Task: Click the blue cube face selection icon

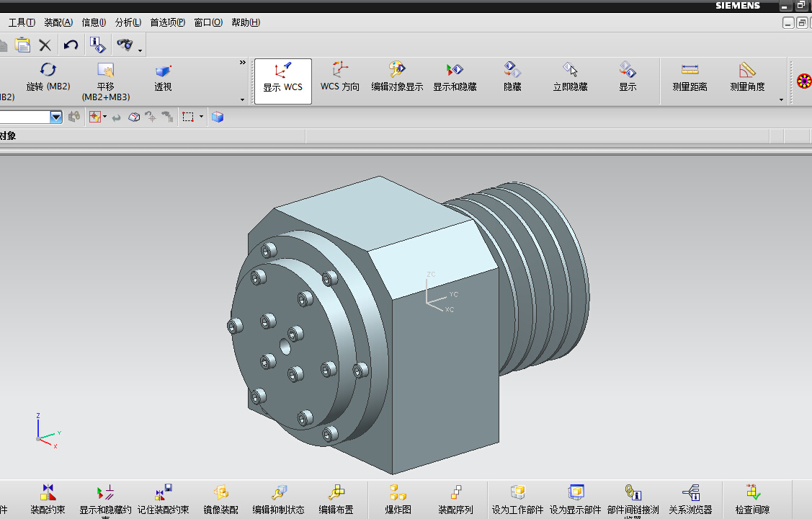Action: [218, 117]
